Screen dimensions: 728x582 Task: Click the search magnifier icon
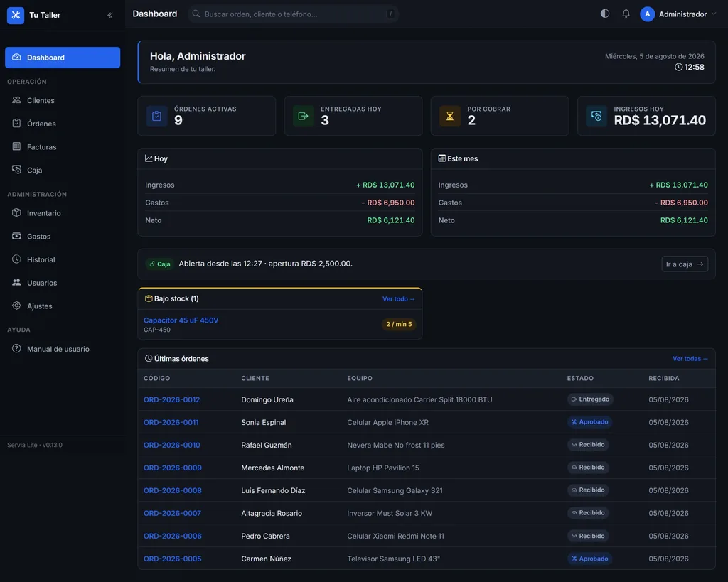pyautogui.click(x=196, y=14)
